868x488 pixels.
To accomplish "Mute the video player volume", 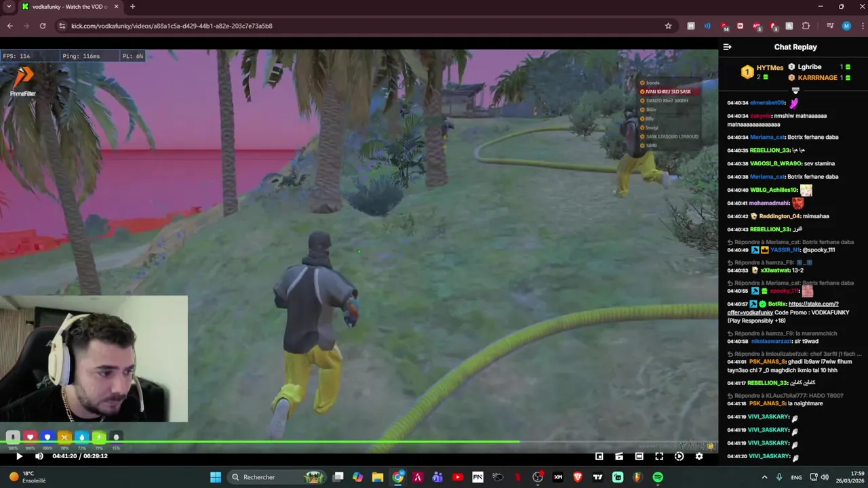I will 39,456.
